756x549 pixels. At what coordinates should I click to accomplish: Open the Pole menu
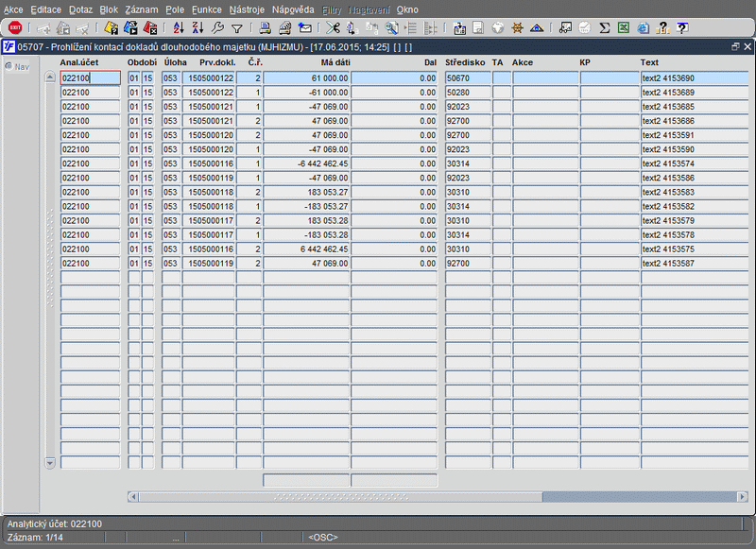(x=175, y=9)
